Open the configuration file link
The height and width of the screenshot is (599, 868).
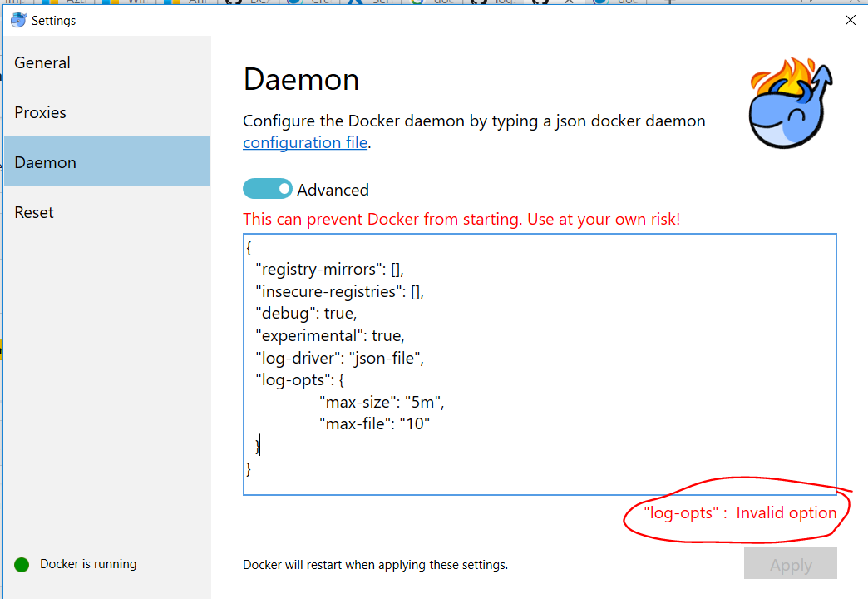(305, 142)
